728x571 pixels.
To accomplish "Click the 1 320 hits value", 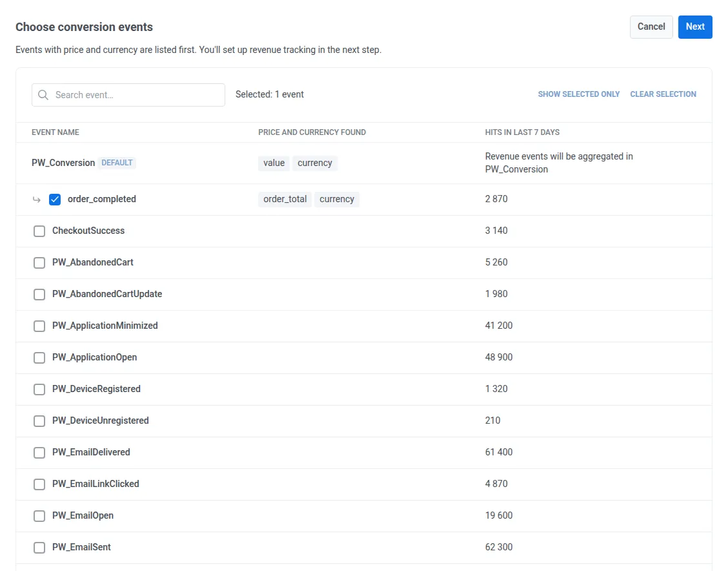I will tap(496, 389).
